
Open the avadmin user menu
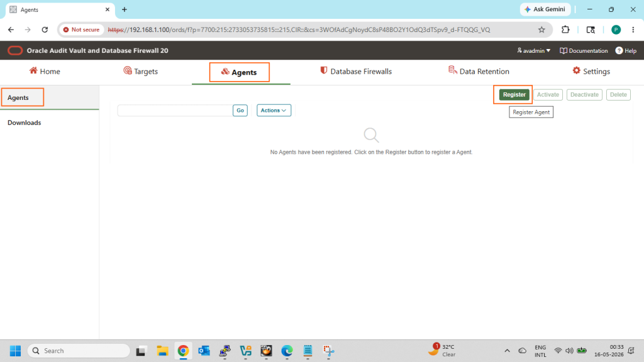pyautogui.click(x=533, y=51)
